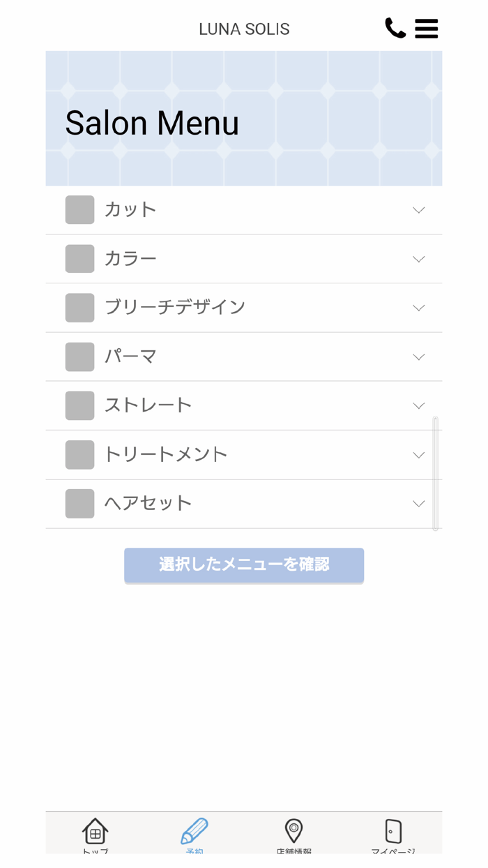
Task: Expand the トリートメント chevron
Action: pyautogui.click(x=418, y=455)
